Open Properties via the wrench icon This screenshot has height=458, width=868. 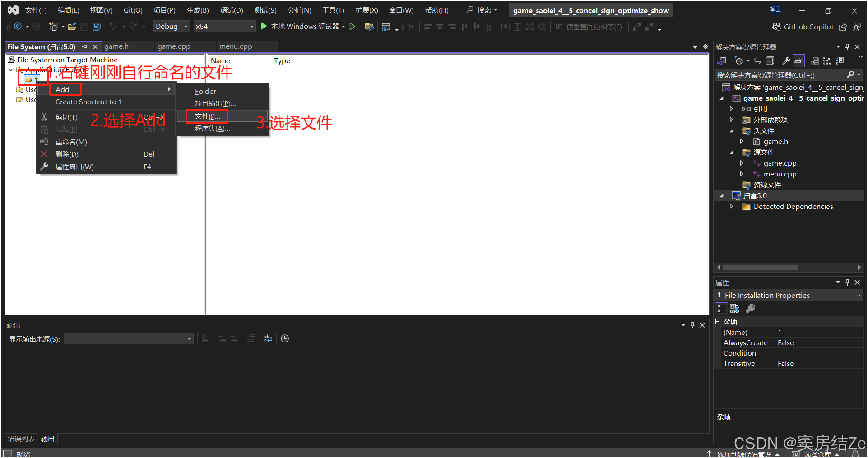(786, 60)
